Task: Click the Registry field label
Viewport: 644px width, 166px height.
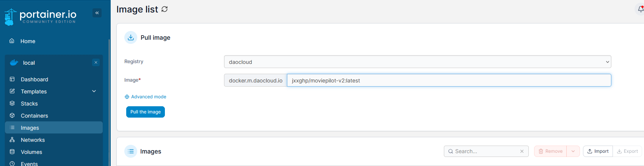Action: click(x=134, y=62)
